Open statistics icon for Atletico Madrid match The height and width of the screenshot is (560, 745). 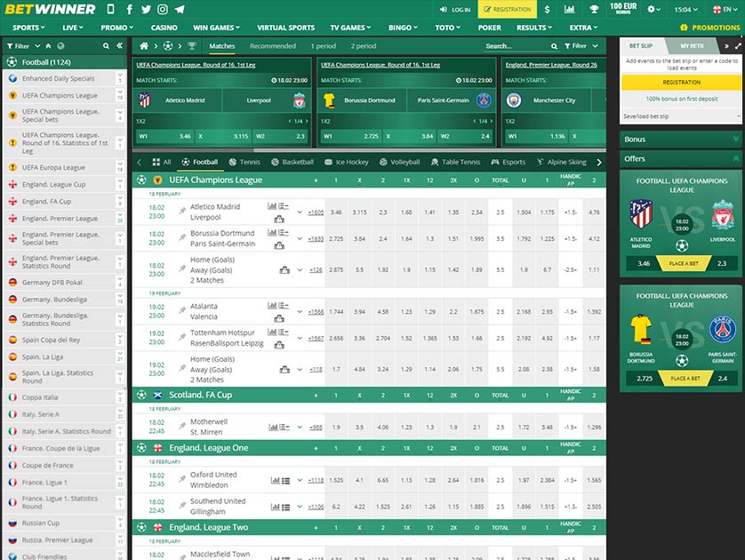pyautogui.click(x=272, y=206)
